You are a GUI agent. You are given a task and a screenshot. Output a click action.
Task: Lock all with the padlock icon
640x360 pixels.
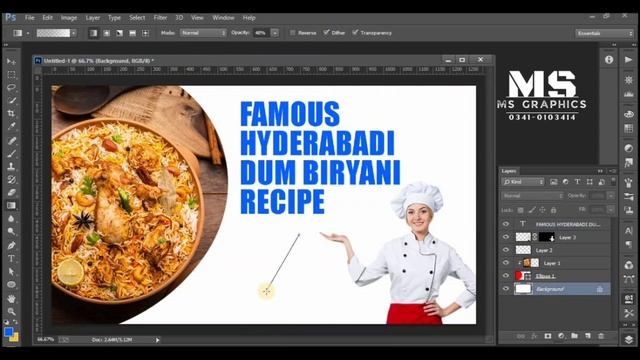click(x=553, y=210)
